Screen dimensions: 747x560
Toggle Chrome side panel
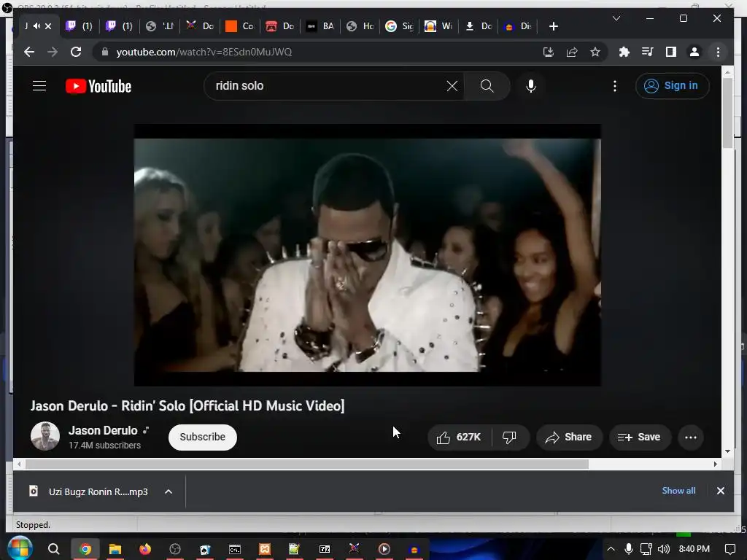coord(671,52)
